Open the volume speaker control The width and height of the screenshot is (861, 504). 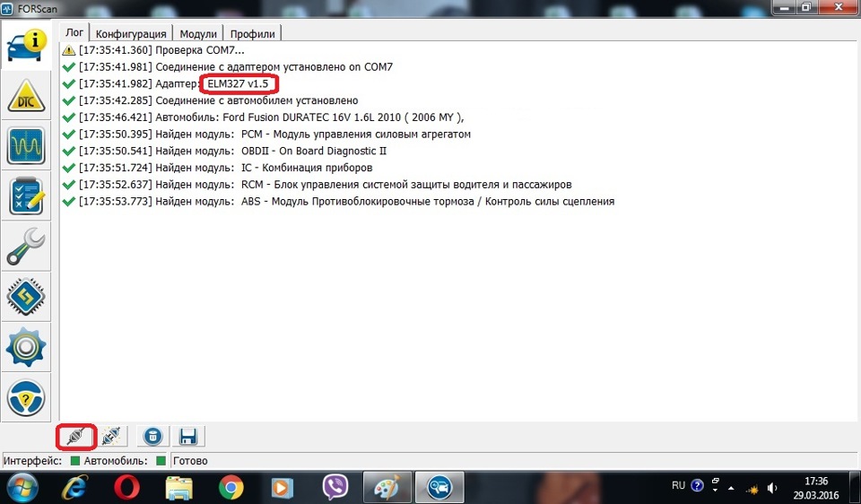(772, 488)
